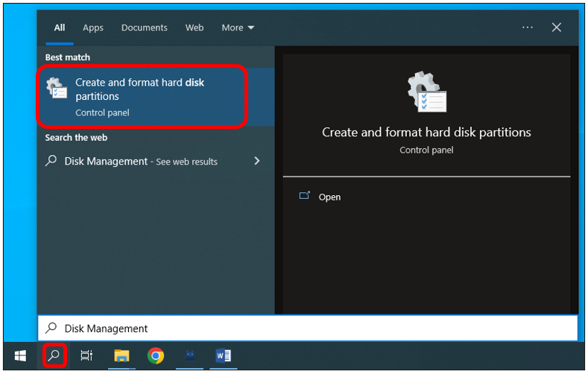The height and width of the screenshot is (374, 588).
Task: Switch to the Documents tab
Action: coord(145,28)
